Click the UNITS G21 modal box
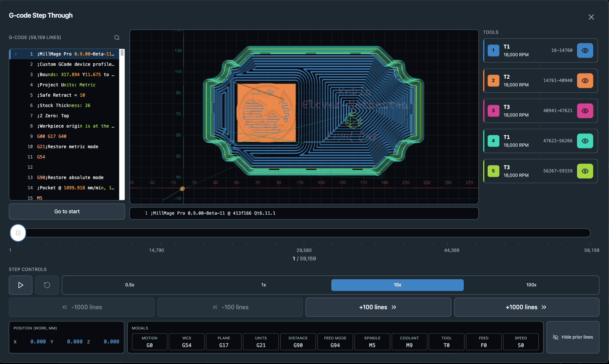Viewport: 609px width, 364px height. click(261, 342)
